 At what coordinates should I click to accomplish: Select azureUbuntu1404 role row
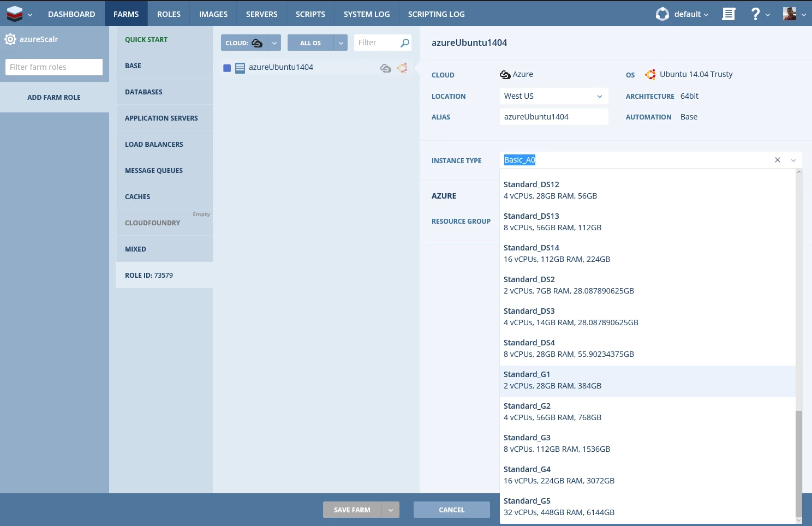pyautogui.click(x=317, y=68)
